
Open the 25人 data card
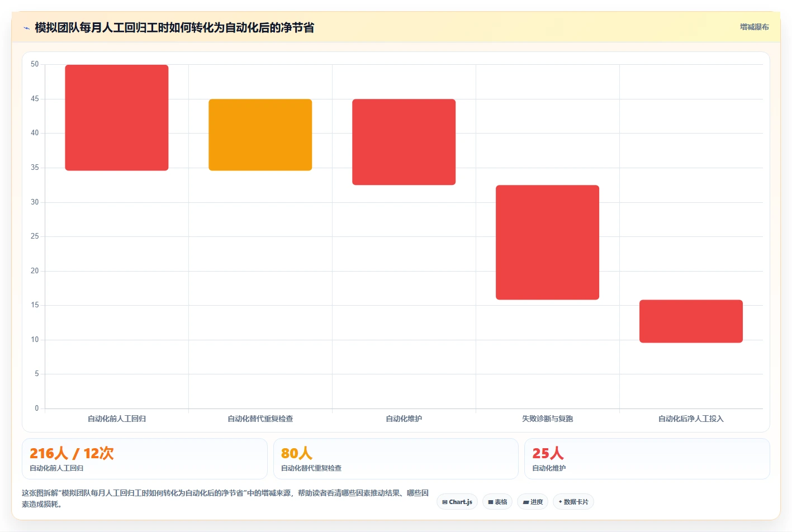click(647, 459)
